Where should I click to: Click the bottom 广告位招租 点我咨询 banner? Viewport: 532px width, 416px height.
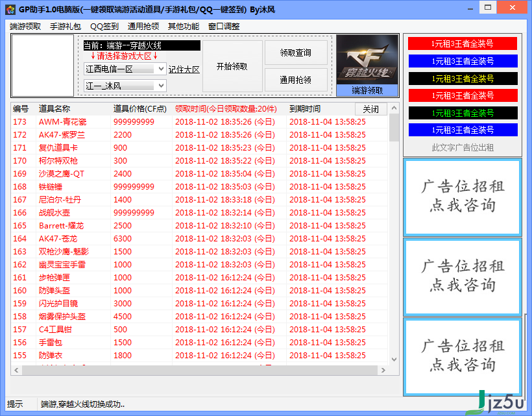[x=463, y=357]
